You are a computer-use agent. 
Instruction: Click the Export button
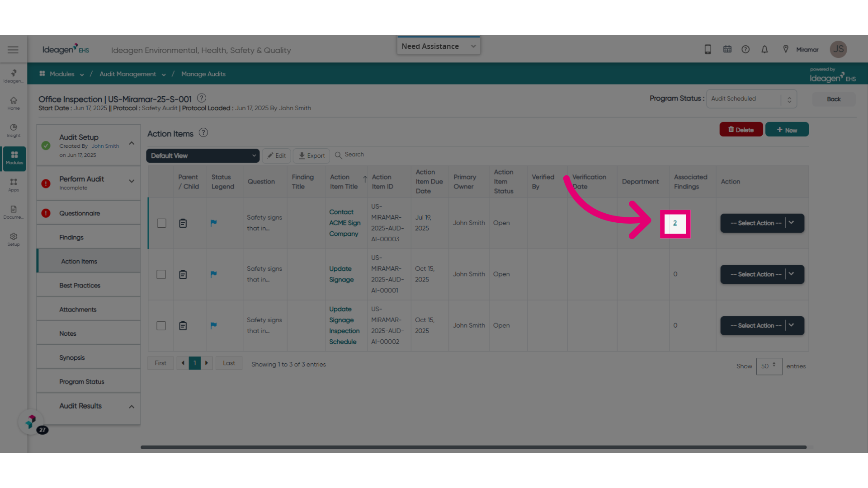tap(311, 156)
